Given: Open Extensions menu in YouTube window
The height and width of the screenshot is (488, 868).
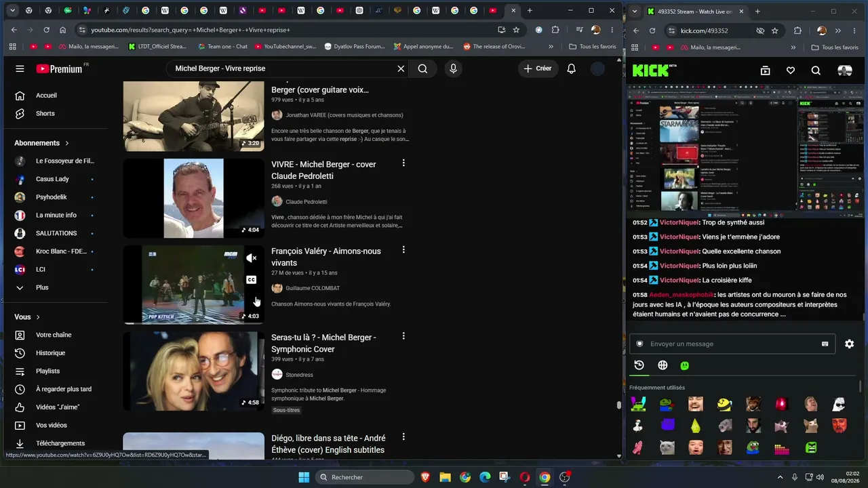Looking at the screenshot, I should coord(555,30).
